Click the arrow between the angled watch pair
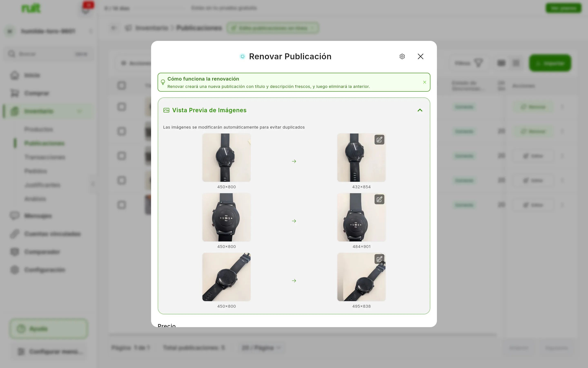The height and width of the screenshot is (368, 588). [294, 281]
